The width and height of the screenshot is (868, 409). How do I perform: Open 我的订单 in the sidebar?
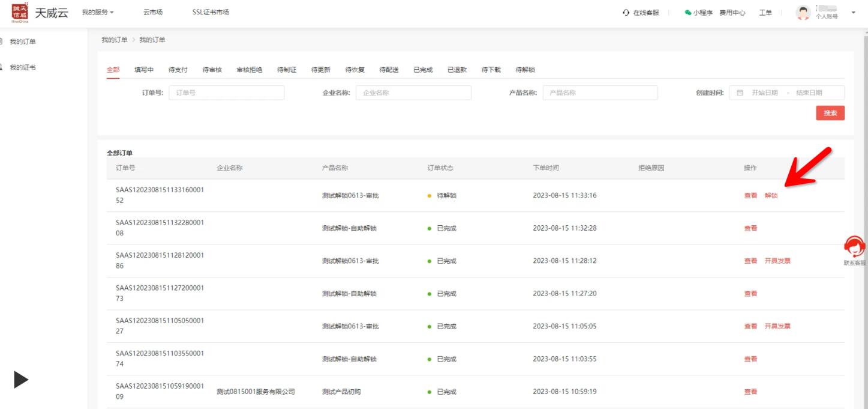22,41
